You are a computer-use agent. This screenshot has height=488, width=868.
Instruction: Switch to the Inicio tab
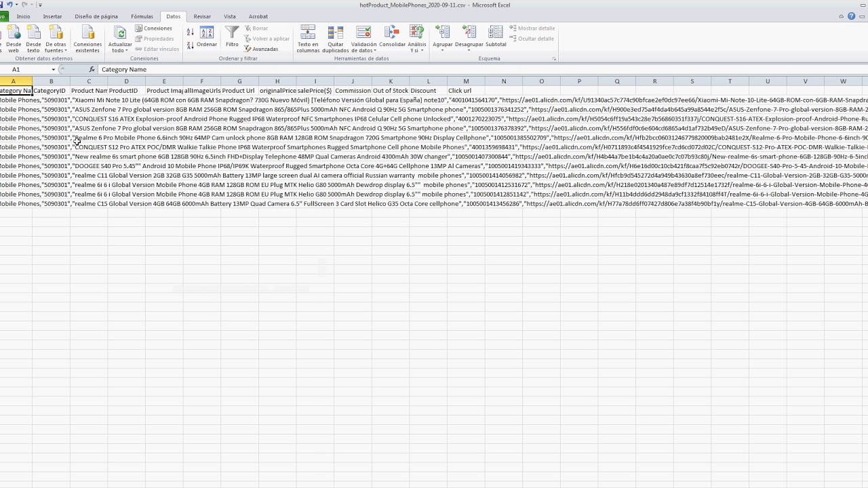tap(23, 16)
